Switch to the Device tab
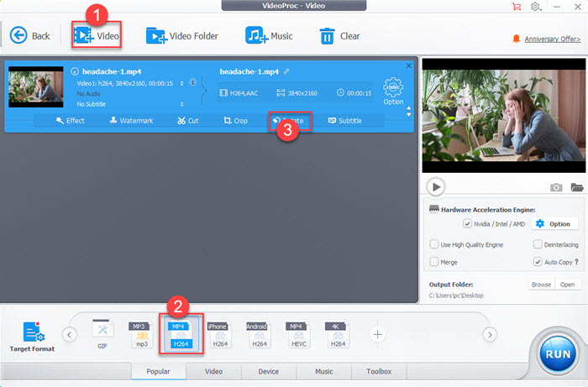588x387 pixels. [269, 371]
